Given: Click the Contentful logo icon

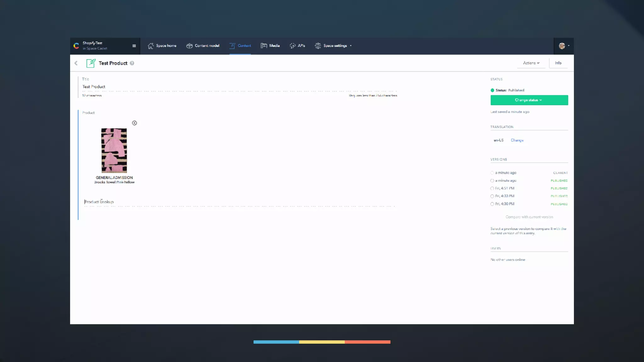Looking at the screenshot, I should coord(76,46).
